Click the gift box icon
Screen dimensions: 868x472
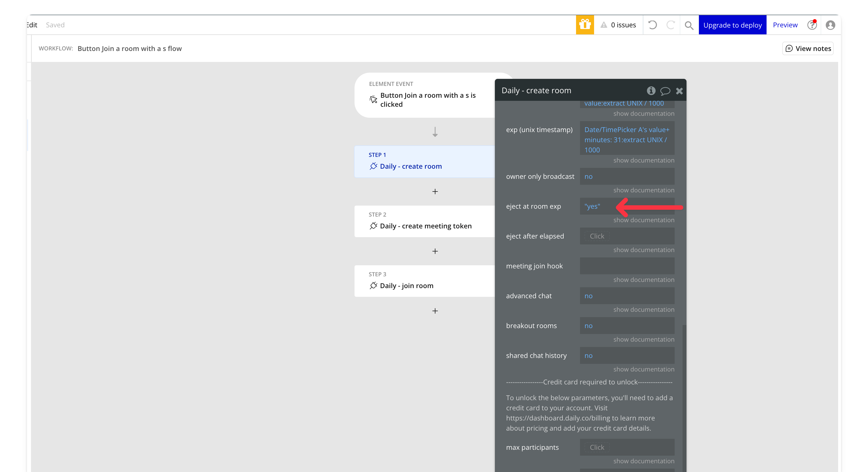pyautogui.click(x=584, y=25)
